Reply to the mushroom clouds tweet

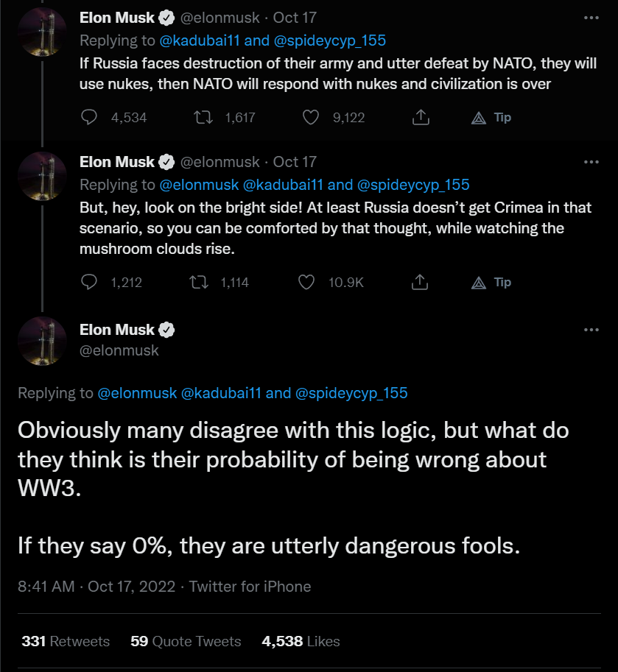pyautogui.click(x=90, y=282)
